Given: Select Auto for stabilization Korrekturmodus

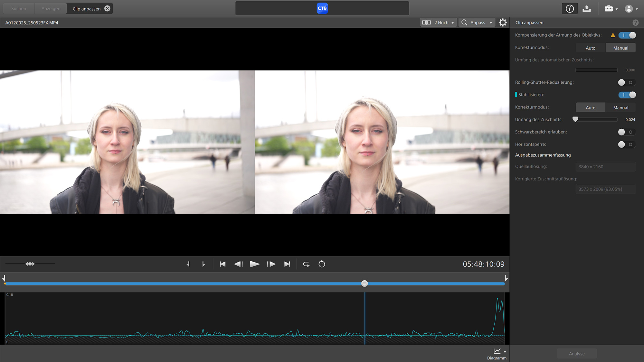Looking at the screenshot, I should (x=591, y=107).
